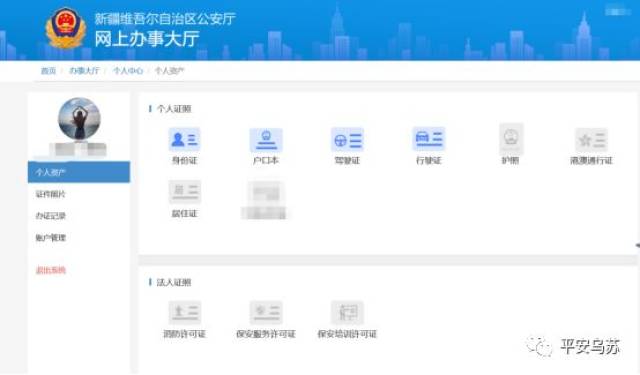The height and width of the screenshot is (375, 640).
Task: Click the 护照 label text
Action: pyautogui.click(x=510, y=161)
